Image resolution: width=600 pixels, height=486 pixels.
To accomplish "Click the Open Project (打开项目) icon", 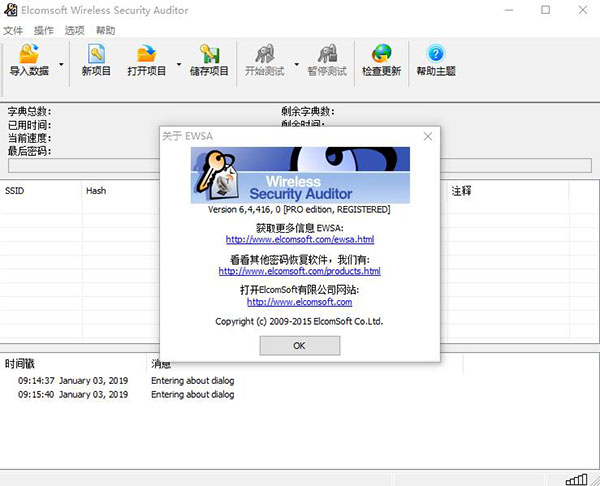I will click(147, 53).
